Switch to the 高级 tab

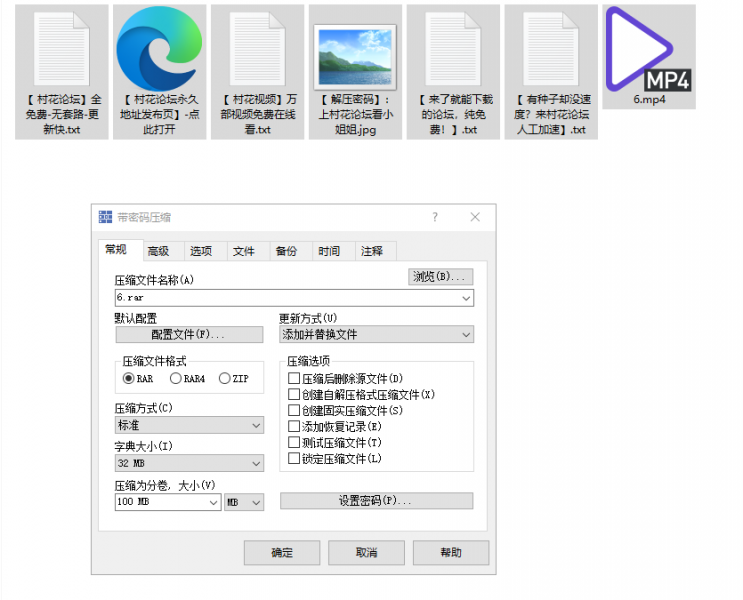(x=158, y=251)
